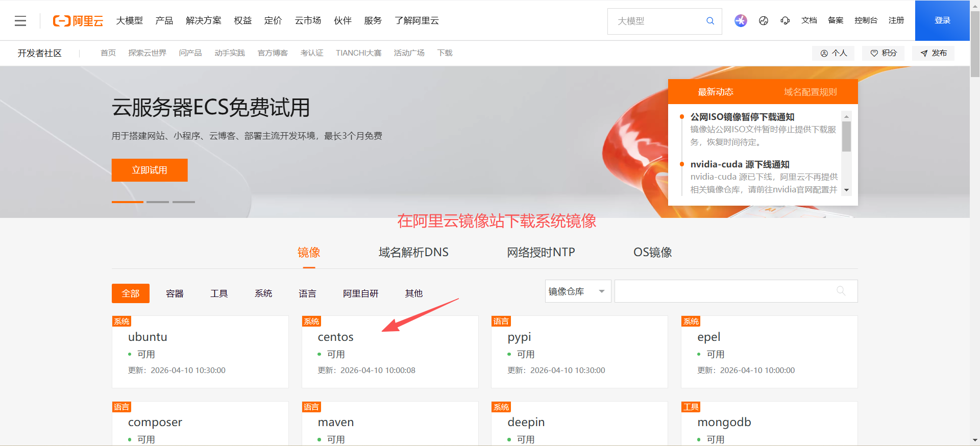Image resolution: width=980 pixels, height=446 pixels.
Task: Open 活动广场 nav link
Action: coord(409,53)
